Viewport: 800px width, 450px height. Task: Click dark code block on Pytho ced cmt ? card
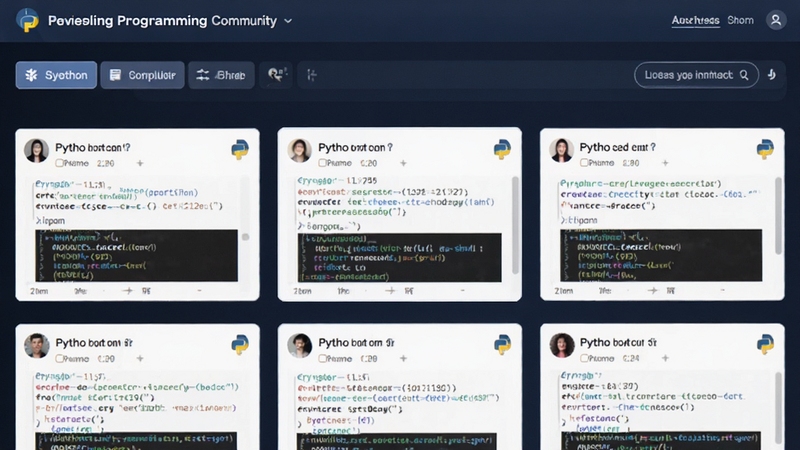point(661,255)
